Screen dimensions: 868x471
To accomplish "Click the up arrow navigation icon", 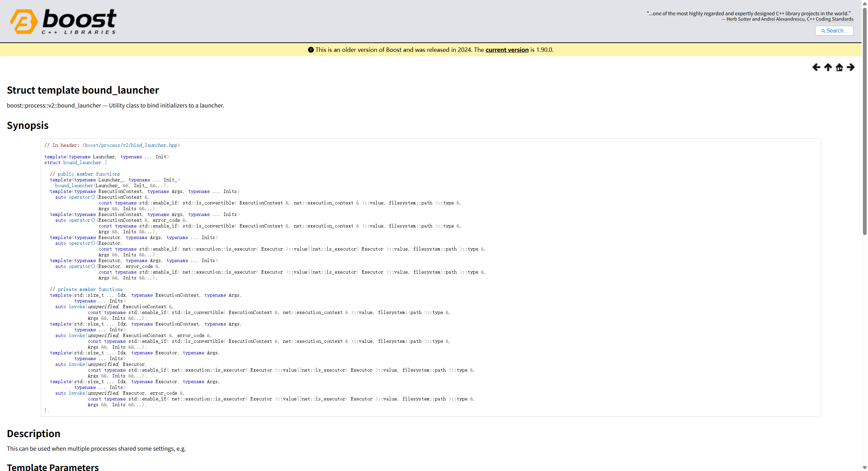I will (828, 67).
